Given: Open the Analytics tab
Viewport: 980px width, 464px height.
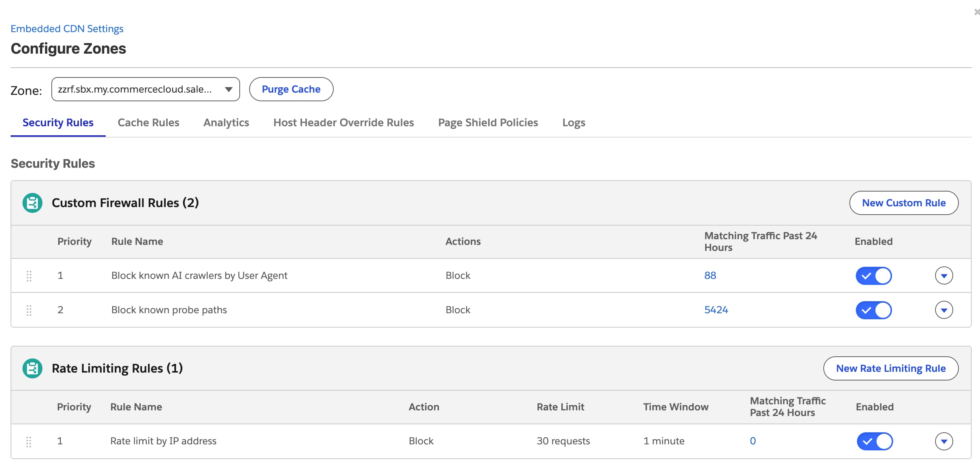Looking at the screenshot, I should point(226,122).
